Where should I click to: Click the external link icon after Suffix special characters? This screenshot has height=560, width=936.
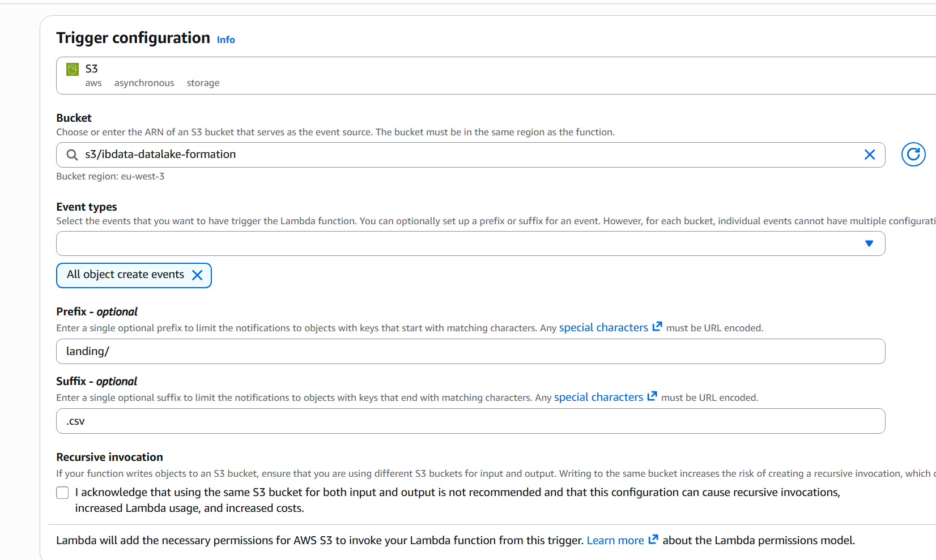[x=652, y=396]
